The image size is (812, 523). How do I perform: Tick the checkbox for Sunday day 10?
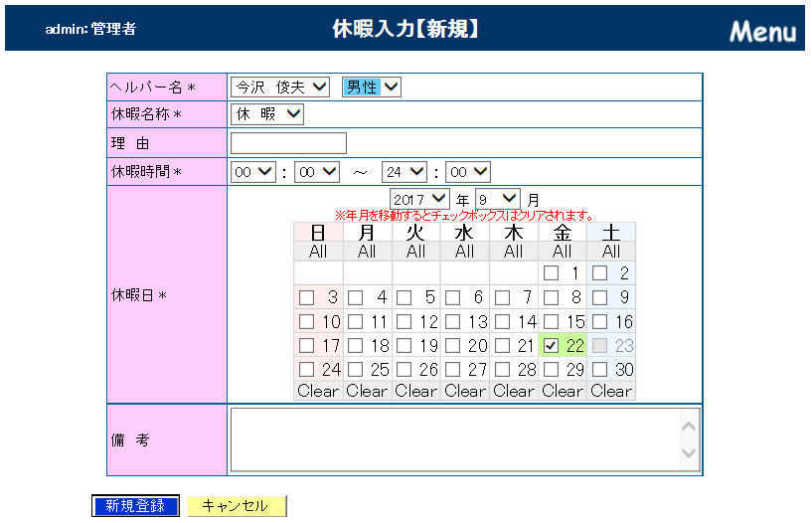pos(307,322)
